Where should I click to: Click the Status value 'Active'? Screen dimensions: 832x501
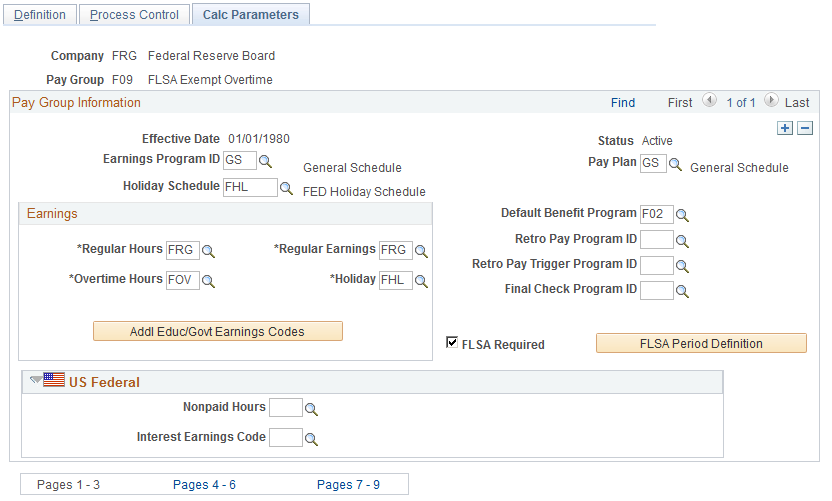click(657, 141)
